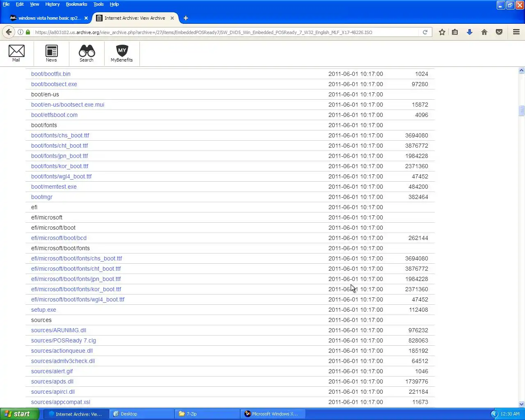Open boot/fonts/wgl4_boot.ttf link
Screen dimensions: 525x420
click(62, 176)
